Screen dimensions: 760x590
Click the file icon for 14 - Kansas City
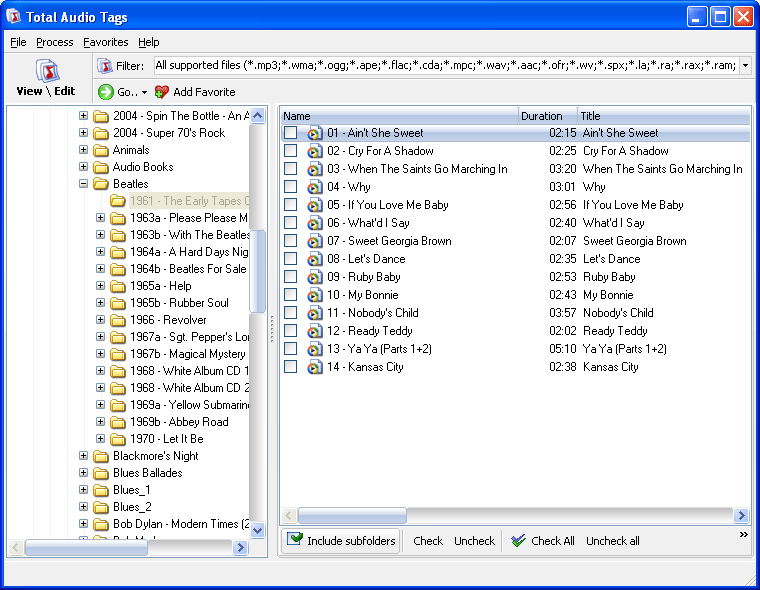point(314,367)
